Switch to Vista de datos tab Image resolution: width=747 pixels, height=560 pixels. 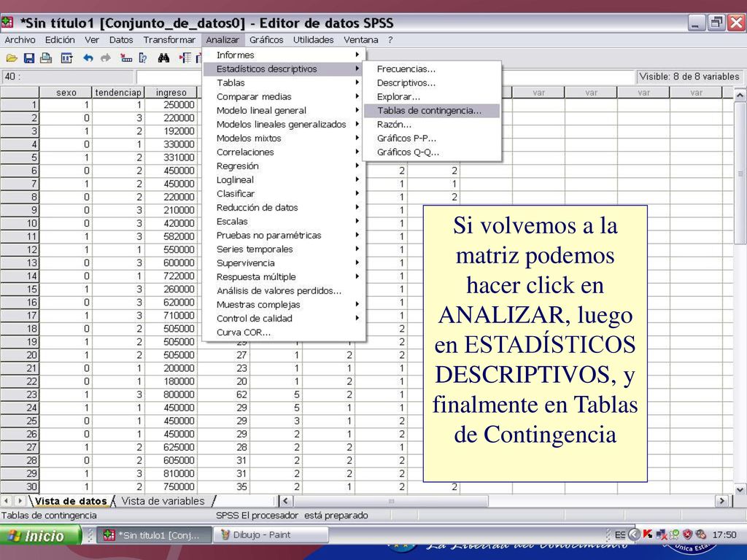tap(71, 501)
